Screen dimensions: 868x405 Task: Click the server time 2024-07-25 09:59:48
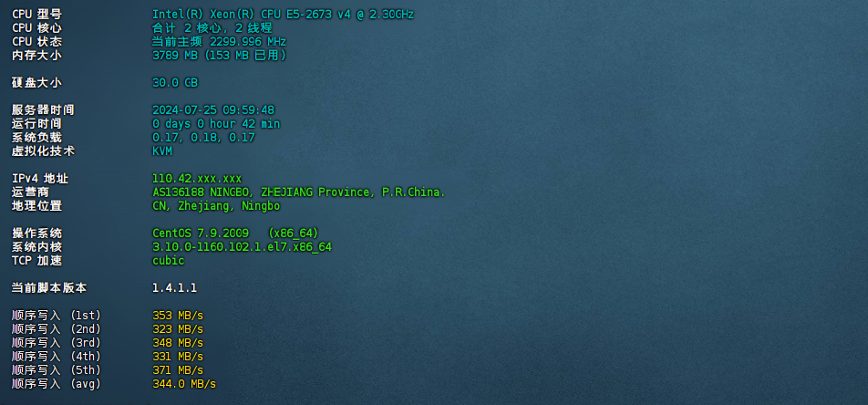pyautogui.click(x=213, y=110)
